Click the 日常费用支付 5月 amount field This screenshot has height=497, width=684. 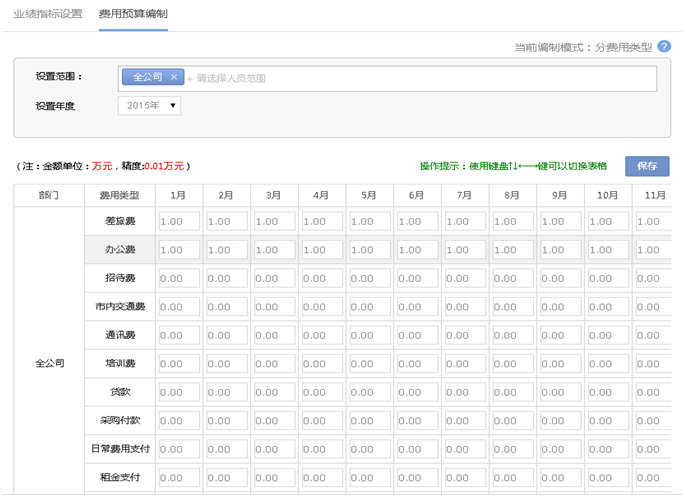tap(370, 449)
